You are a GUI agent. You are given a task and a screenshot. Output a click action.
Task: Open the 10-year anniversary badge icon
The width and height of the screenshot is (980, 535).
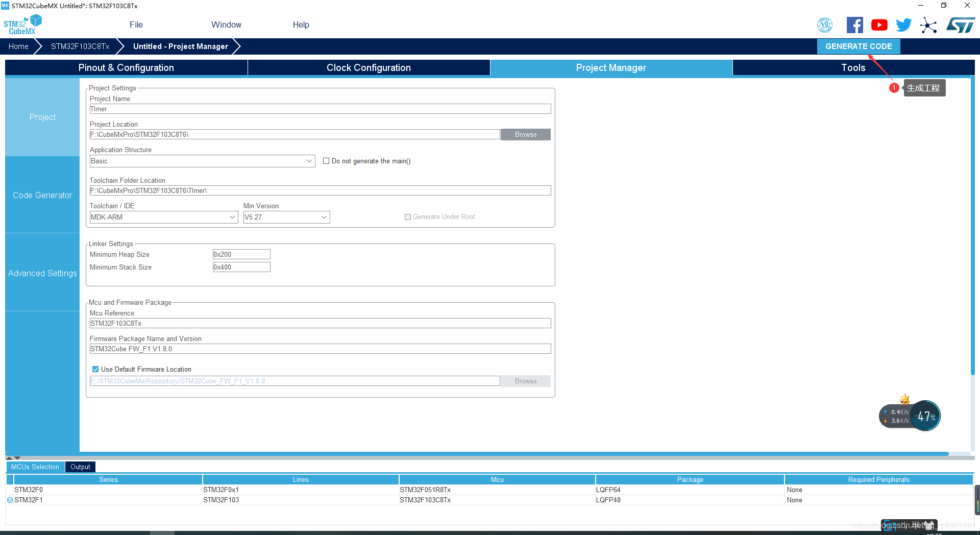[x=825, y=25]
